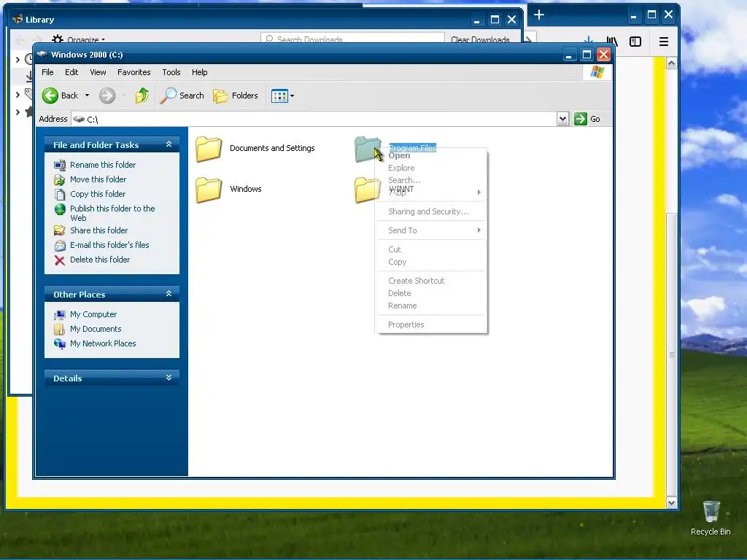Click the Copy this folder icon
The image size is (747, 560).
[x=60, y=194]
